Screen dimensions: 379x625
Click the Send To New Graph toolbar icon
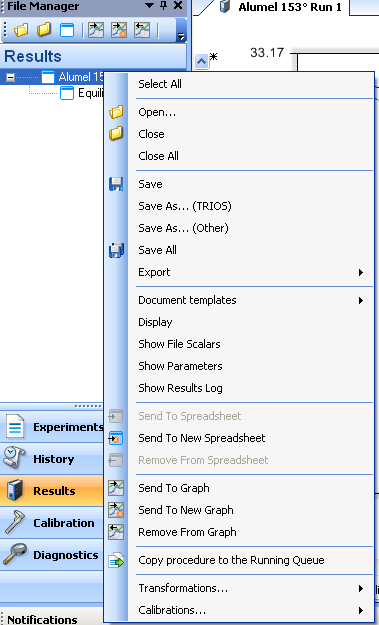pos(119,30)
